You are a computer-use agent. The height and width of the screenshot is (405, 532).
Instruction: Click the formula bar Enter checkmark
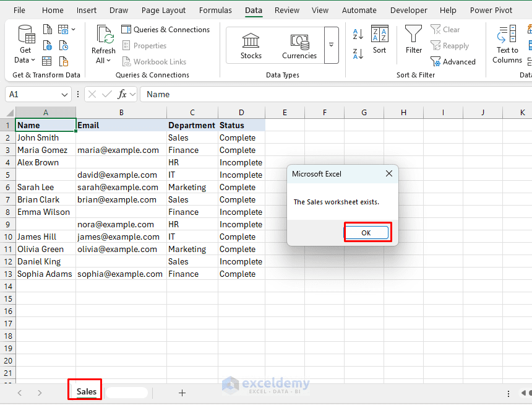[107, 94]
